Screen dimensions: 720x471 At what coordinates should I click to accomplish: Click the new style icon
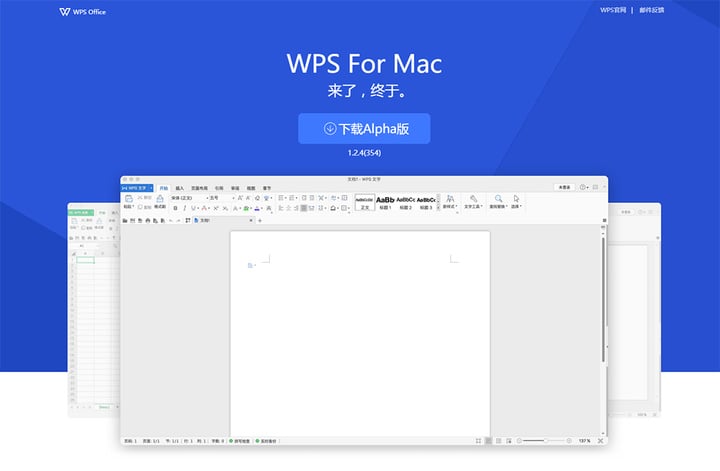pyautogui.click(x=450, y=201)
